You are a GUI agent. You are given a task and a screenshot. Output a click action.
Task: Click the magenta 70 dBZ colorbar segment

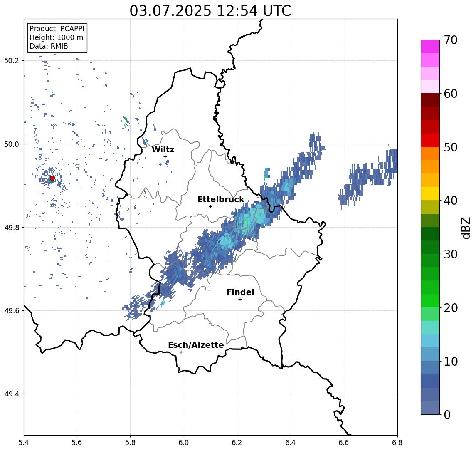point(430,47)
